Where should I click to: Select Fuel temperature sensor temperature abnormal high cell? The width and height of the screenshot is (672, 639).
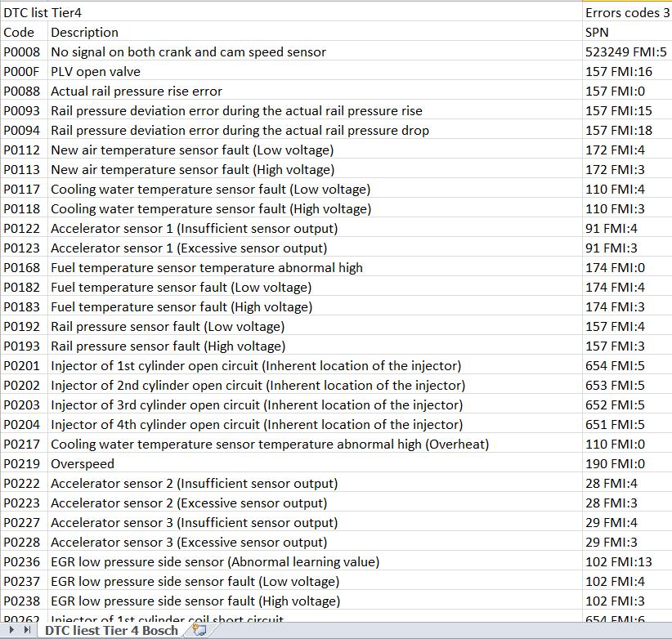click(x=315, y=268)
